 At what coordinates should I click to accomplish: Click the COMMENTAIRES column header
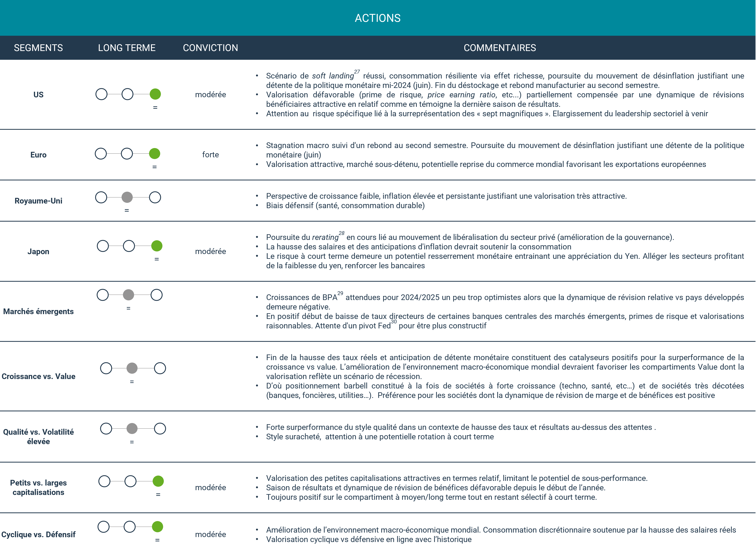(500, 48)
